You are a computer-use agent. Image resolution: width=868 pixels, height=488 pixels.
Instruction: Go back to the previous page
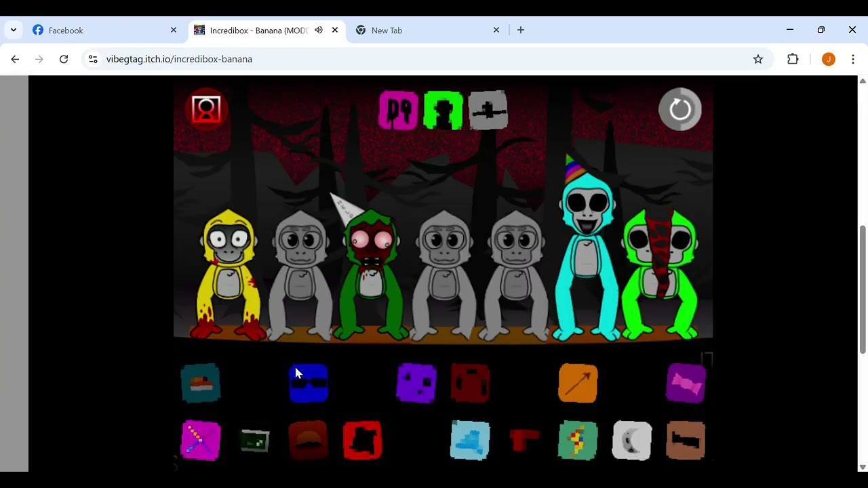(x=15, y=60)
